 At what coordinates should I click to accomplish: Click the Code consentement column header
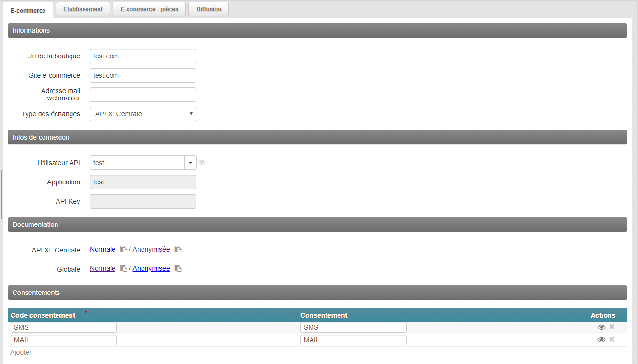(x=153, y=315)
